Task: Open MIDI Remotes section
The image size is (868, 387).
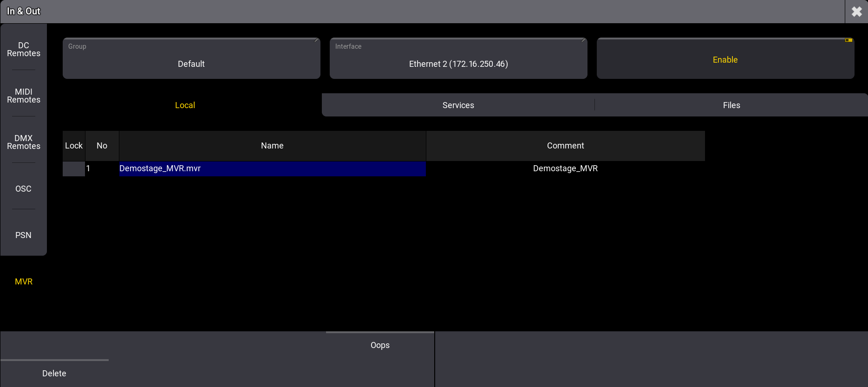Action: (24, 96)
